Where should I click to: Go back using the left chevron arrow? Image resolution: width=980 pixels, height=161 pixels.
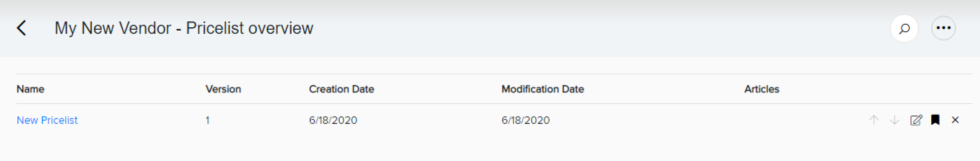(x=21, y=28)
